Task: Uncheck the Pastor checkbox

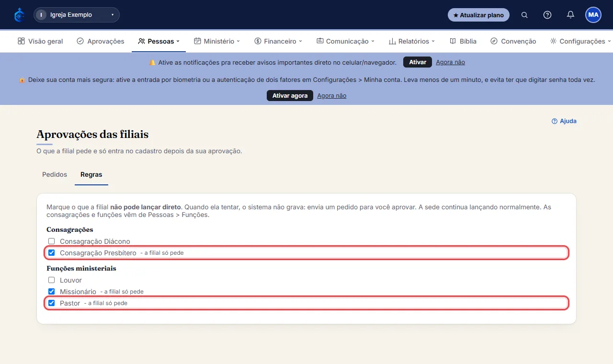Action: click(x=52, y=303)
